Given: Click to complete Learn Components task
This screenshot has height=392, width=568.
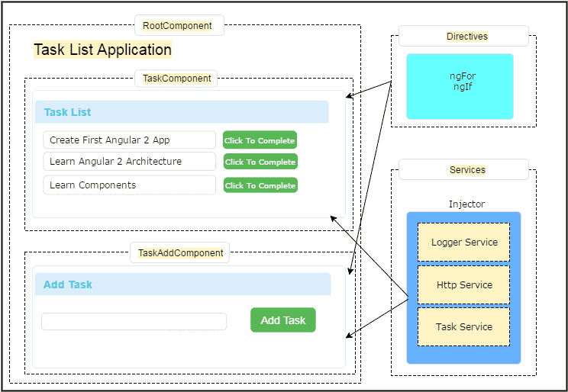Looking at the screenshot, I should pyautogui.click(x=260, y=185).
